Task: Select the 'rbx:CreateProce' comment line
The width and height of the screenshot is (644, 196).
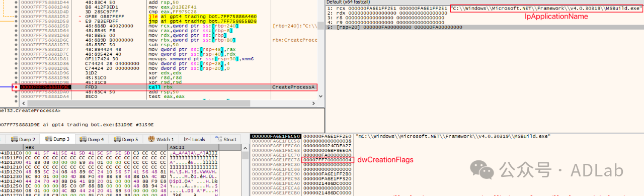Action: click(x=295, y=40)
